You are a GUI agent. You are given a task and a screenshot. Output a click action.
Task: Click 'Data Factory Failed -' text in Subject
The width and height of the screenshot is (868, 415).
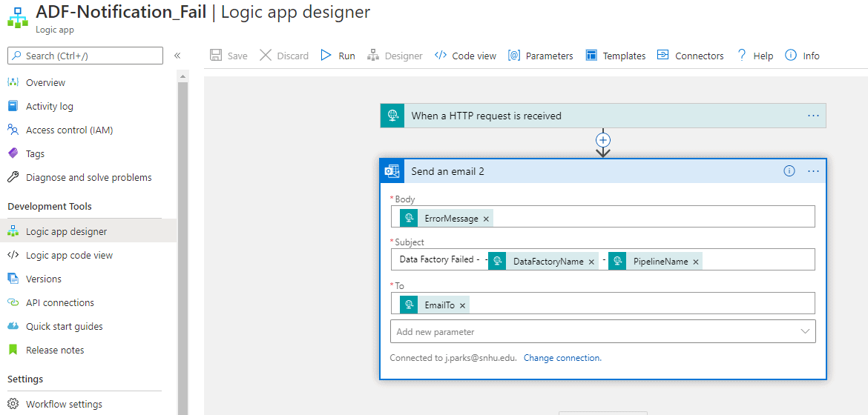[x=439, y=259]
